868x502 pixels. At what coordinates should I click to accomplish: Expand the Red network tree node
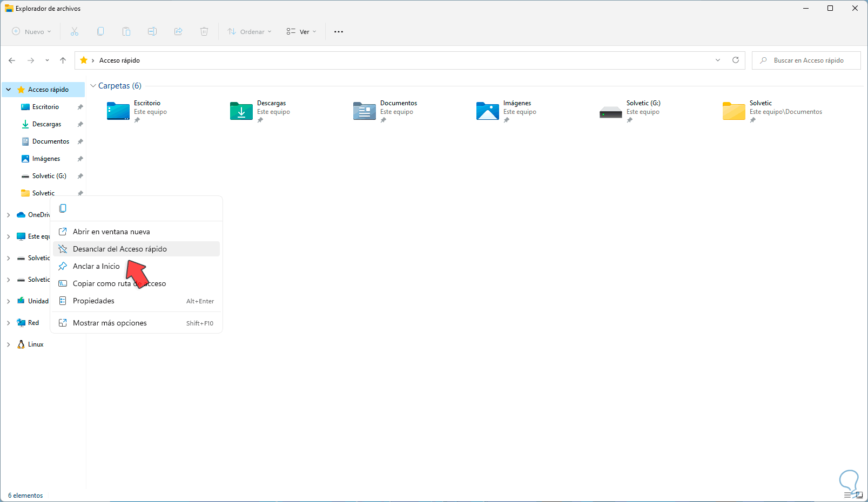[x=9, y=323]
